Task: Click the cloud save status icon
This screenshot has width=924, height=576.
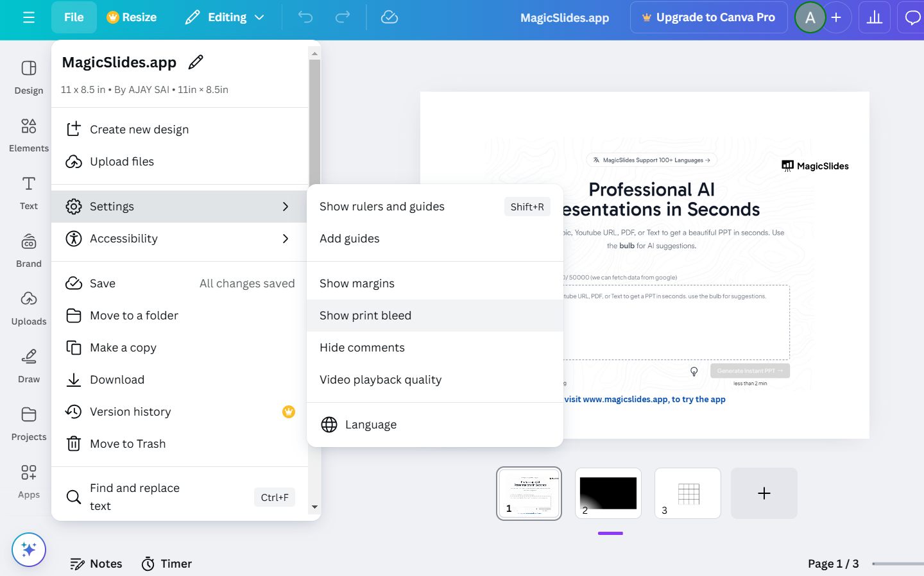Action: tap(389, 17)
